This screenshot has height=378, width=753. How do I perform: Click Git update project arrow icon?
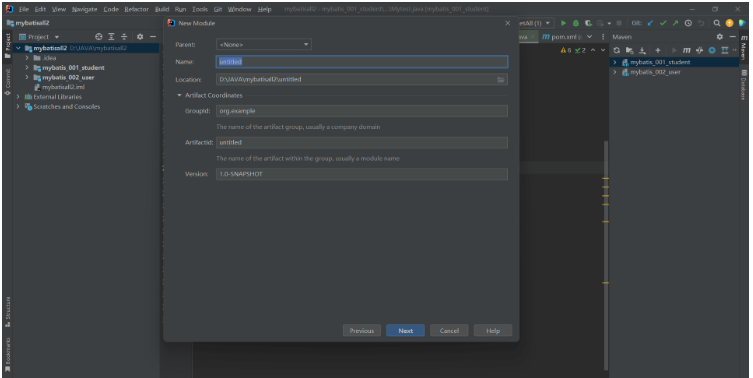(x=650, y=23)
